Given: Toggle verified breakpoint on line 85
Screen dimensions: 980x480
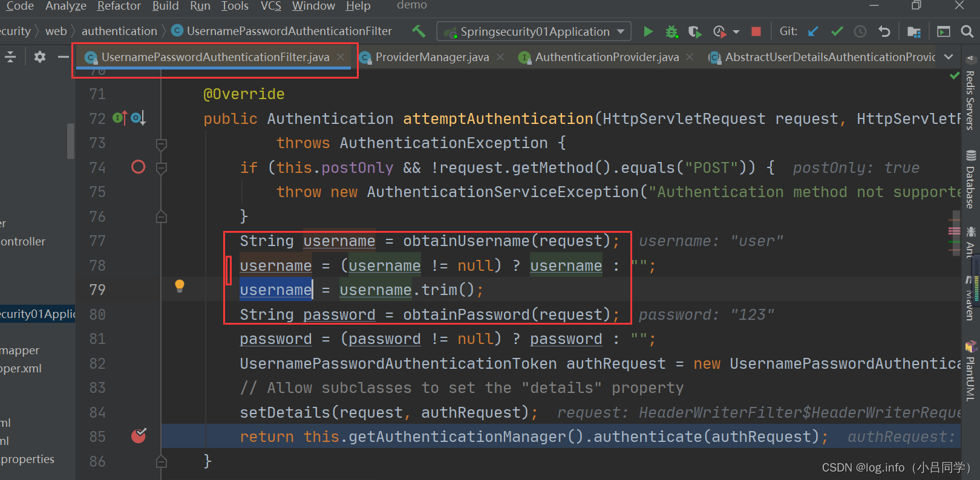Looking at the screenshot, I should tap(139, 436).
